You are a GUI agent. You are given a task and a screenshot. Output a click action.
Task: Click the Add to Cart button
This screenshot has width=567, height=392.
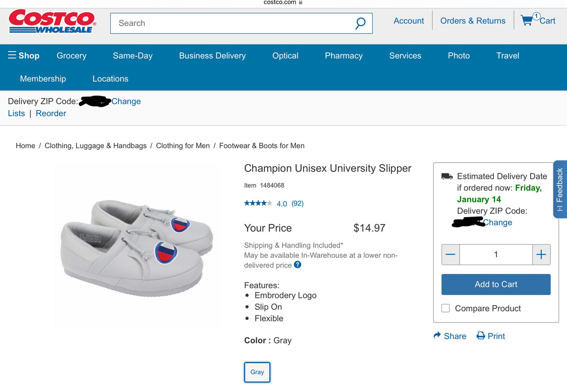496,284
